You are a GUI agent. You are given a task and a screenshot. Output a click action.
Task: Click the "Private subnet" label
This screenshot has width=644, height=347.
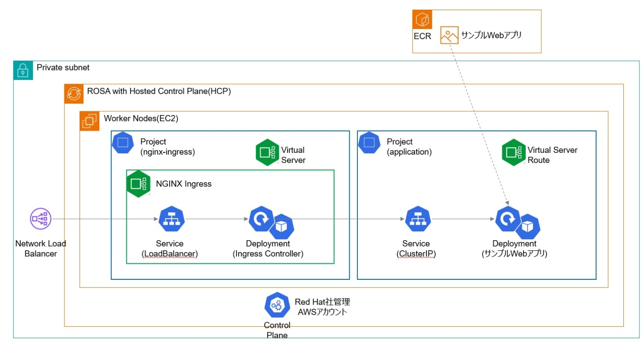63,68
